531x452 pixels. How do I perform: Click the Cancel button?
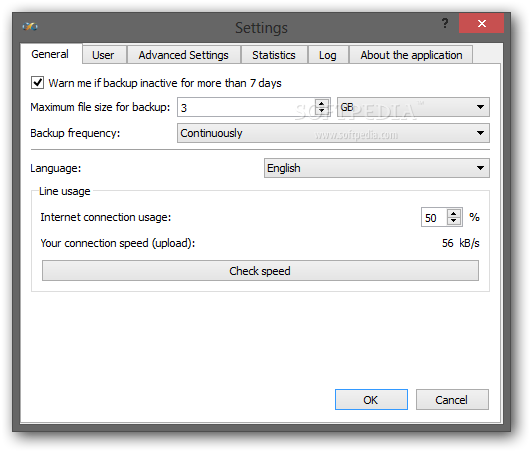coord(452,400)
